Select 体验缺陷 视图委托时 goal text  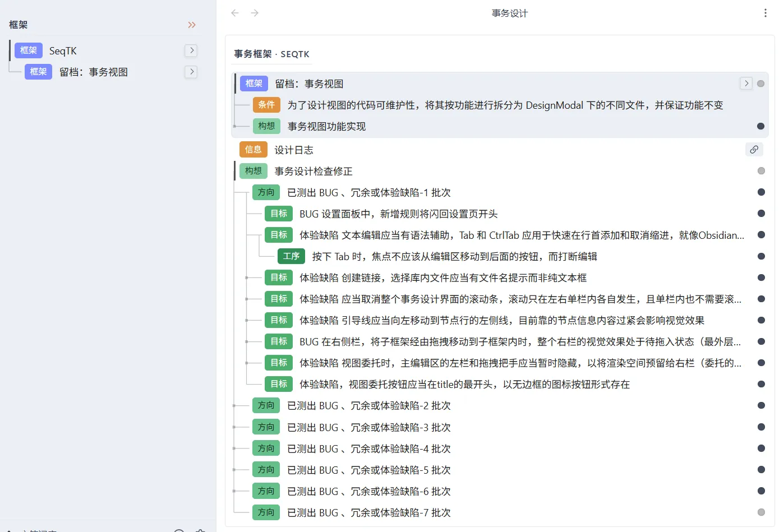tap(520, 363)
